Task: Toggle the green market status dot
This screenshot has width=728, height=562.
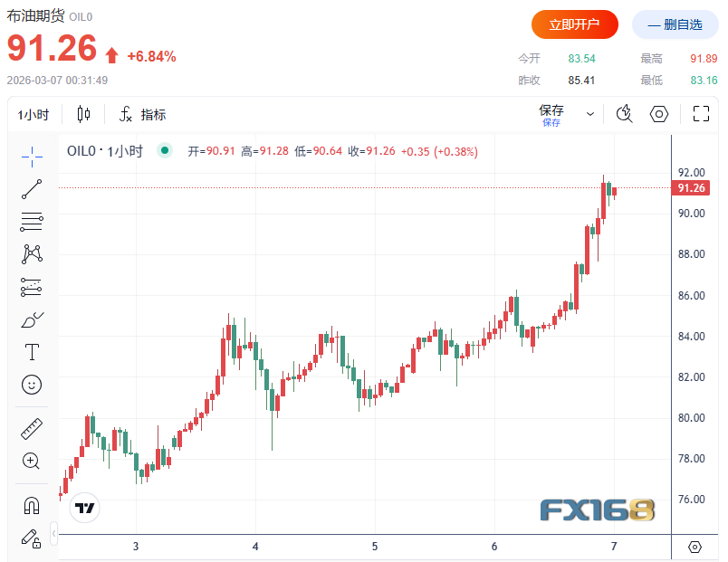Action: (x=164, y=151)
